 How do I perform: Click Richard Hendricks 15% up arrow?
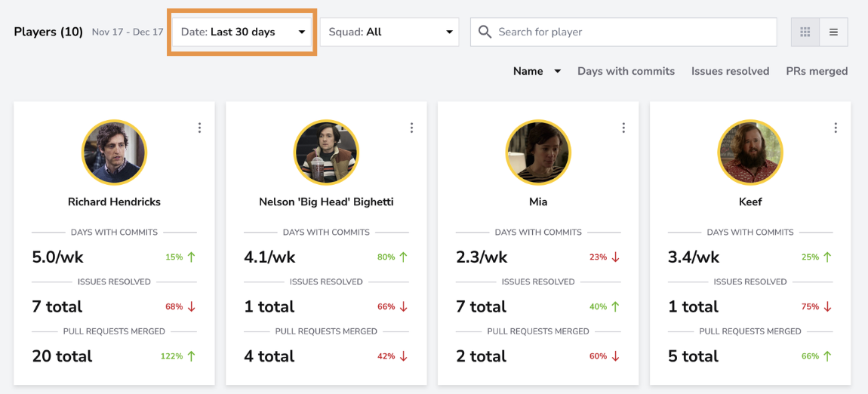(x=191, y=257)
